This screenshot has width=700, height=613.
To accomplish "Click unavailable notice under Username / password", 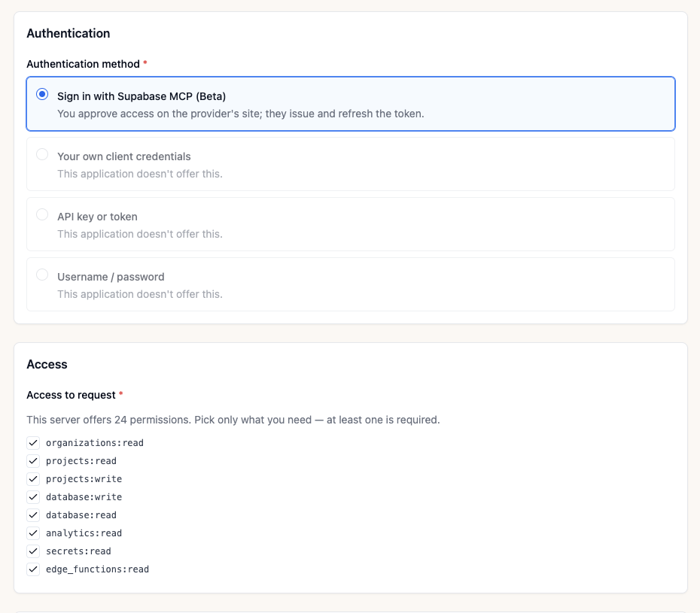I will tap(140, 294).
